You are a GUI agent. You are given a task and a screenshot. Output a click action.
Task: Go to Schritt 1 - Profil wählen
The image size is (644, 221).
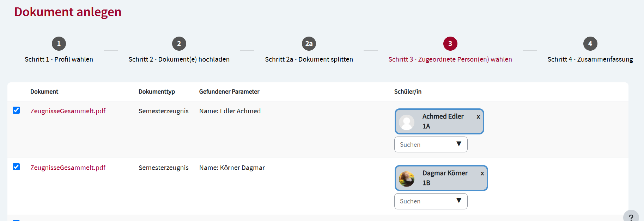tap(59, 59)
